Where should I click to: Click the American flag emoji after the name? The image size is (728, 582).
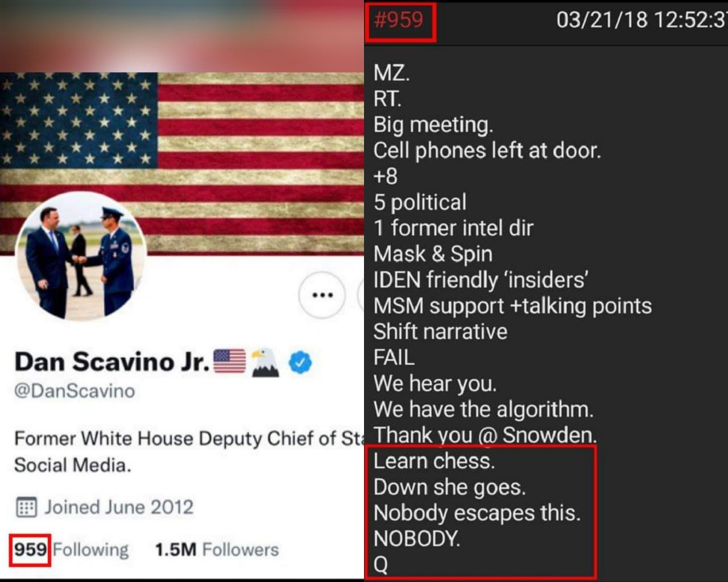(x=229, y=361)
